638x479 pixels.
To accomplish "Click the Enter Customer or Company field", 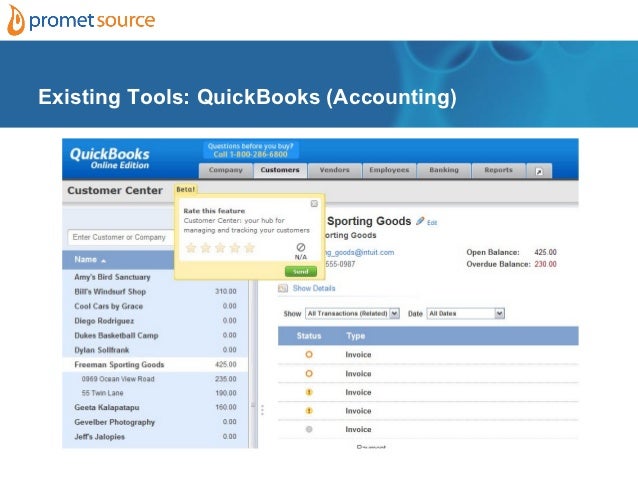I will click(x=121, y=237).
